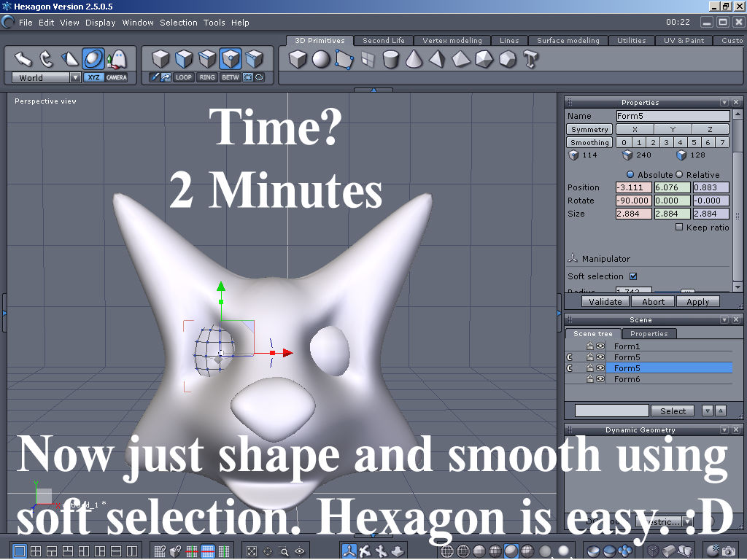
Task: Activate the face selection cube icon
Action: click(x=182, y=60)
